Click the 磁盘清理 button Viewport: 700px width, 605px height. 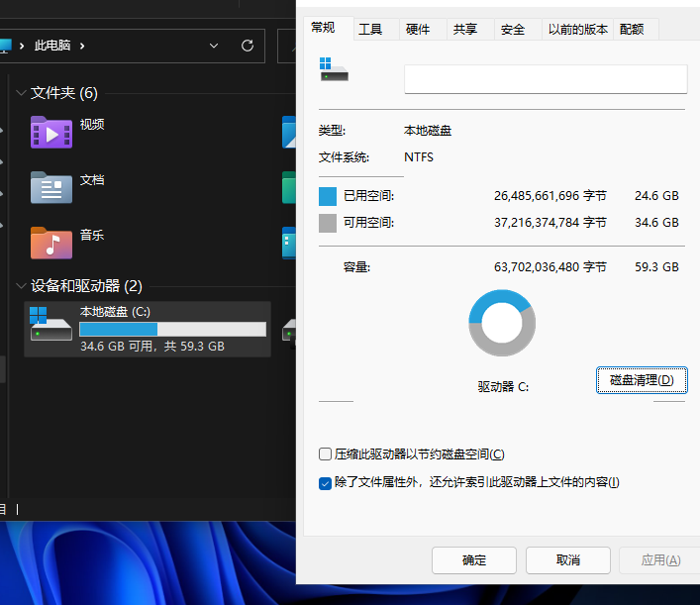point(642,380)
